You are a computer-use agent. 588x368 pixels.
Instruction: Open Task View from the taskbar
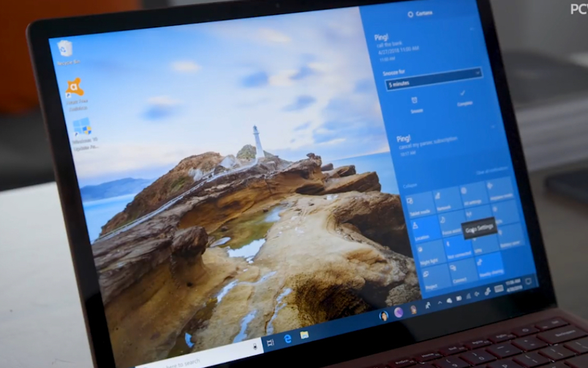coord(269,342)
